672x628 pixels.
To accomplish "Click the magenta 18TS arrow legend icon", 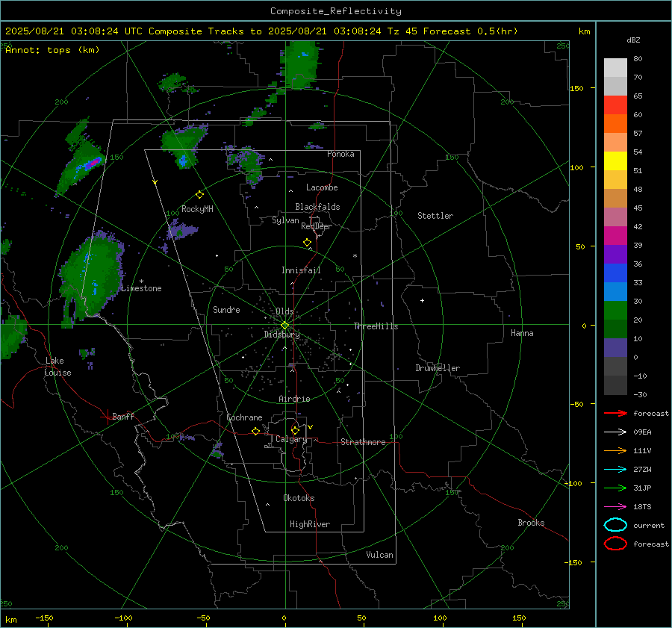I will point(615,507).
